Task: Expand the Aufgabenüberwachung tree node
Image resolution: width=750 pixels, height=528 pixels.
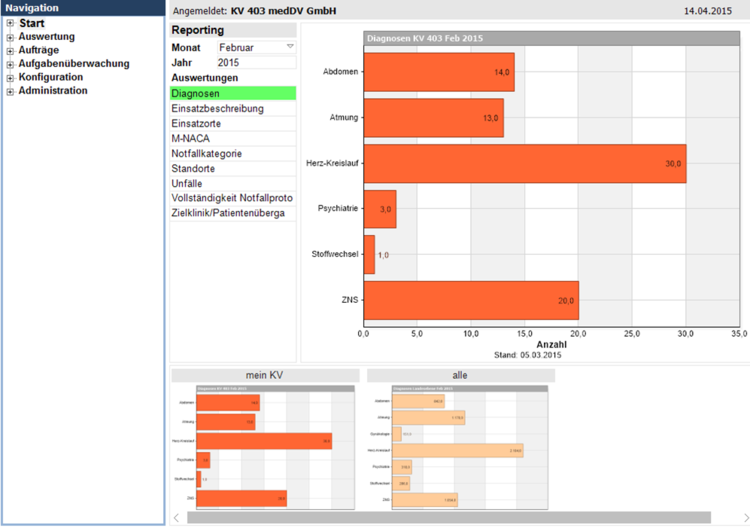Action: tap(10, 64)
